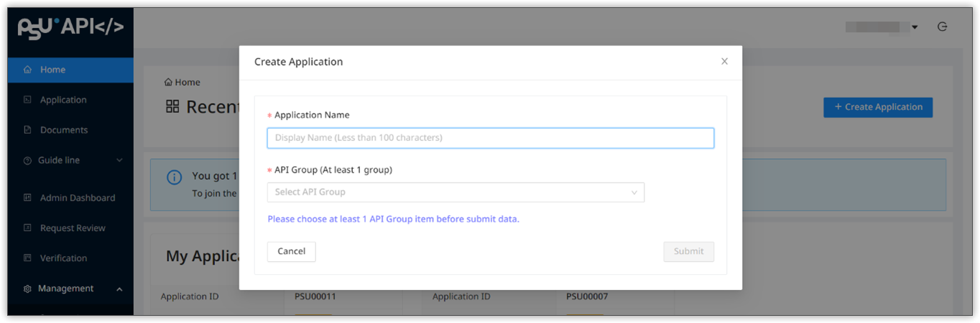
Task: Click the Home icon in sidebar
Action: coord(27,70)
